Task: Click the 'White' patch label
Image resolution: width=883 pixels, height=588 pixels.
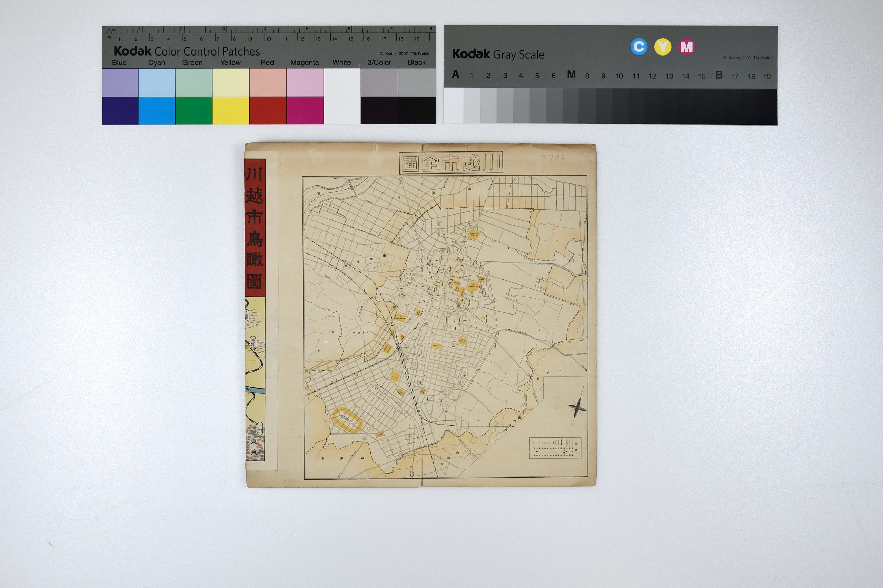Action: click(x=341, y=63)
